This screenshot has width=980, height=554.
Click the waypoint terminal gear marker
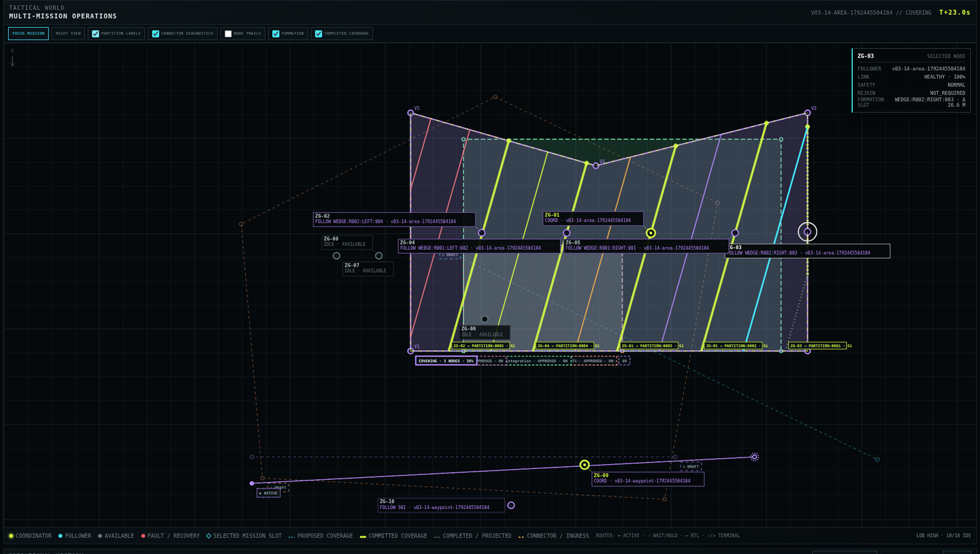click(x=754, y=457)
